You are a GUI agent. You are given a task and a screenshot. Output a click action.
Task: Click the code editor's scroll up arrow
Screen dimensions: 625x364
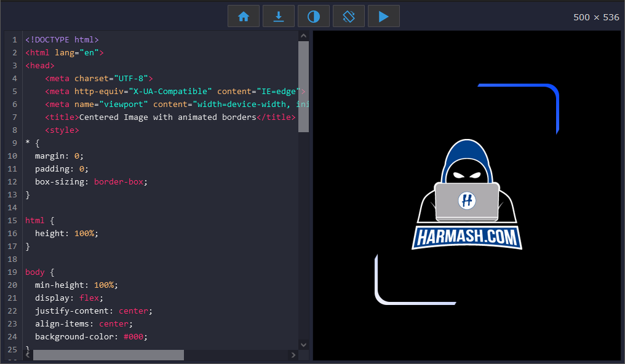(x=303, y=36)
